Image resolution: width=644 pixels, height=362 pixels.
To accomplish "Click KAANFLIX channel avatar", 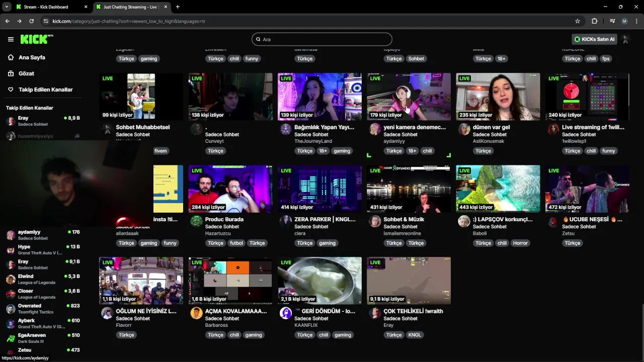I will (x=286, y=313).
